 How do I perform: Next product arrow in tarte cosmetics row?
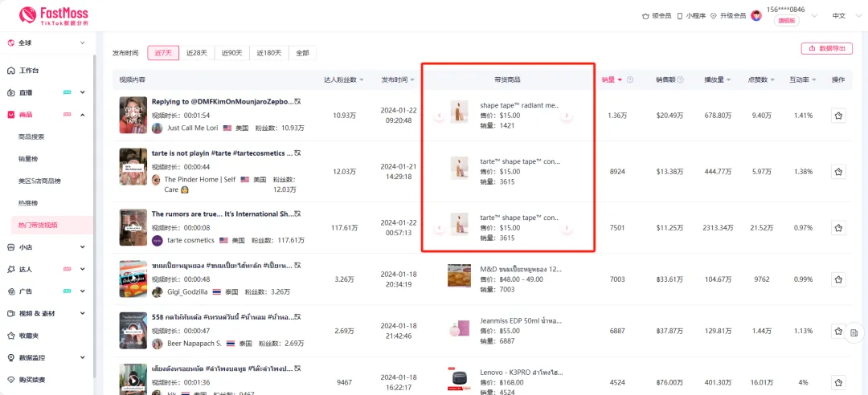(567, 228)
